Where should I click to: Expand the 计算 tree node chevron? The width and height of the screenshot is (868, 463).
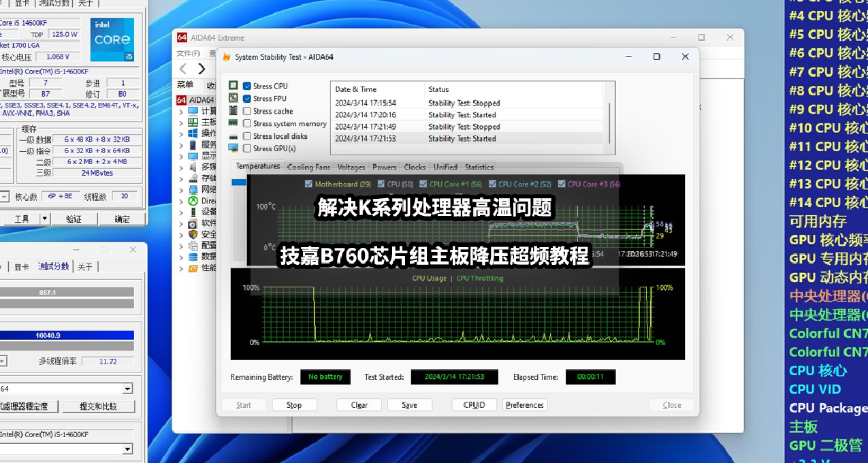[181, 112]
